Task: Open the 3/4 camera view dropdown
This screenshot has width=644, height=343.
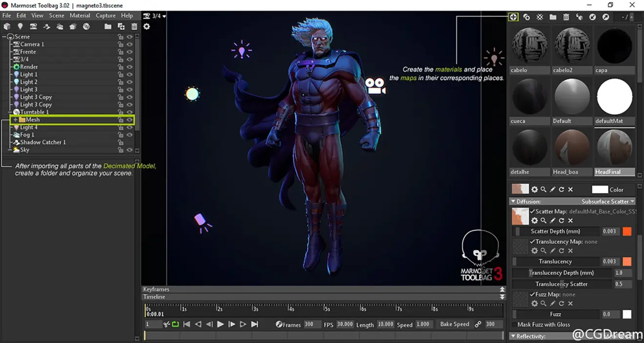Action: point(156,16)
